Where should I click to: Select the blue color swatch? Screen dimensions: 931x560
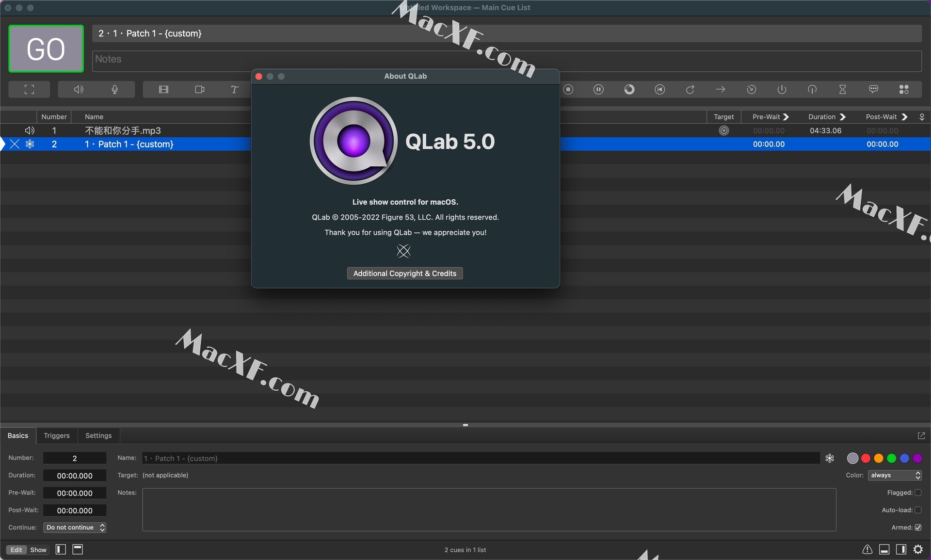click(x=904, y=458)
